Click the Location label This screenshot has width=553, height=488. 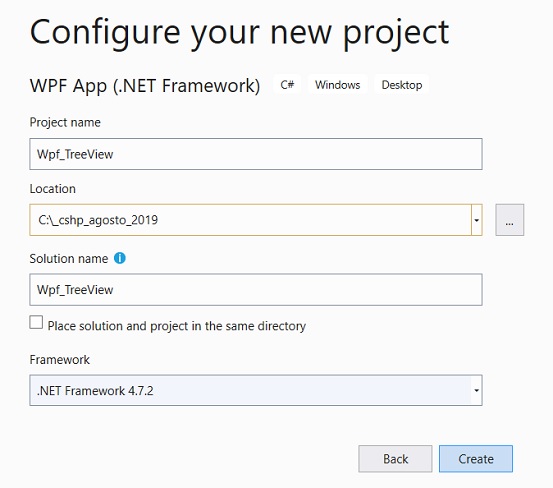(53, 189)
